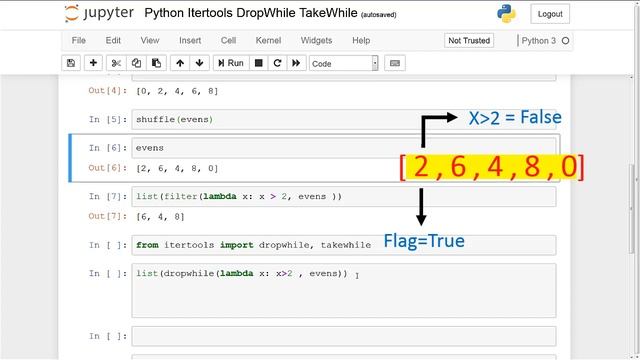Click the Not Trusted button
The width and height of the screenshot is (640, 360).
tap(469, 40)
